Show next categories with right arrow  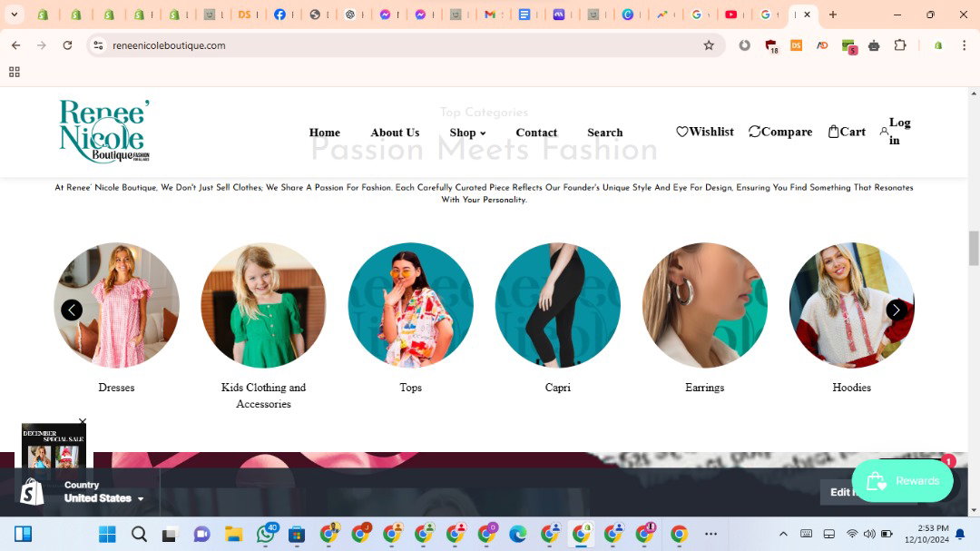click(897, 310)
